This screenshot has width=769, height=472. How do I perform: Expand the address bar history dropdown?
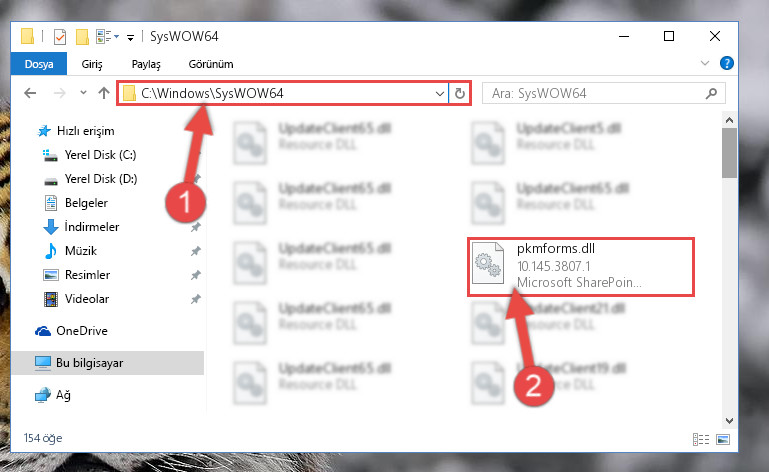coord(439,93)
